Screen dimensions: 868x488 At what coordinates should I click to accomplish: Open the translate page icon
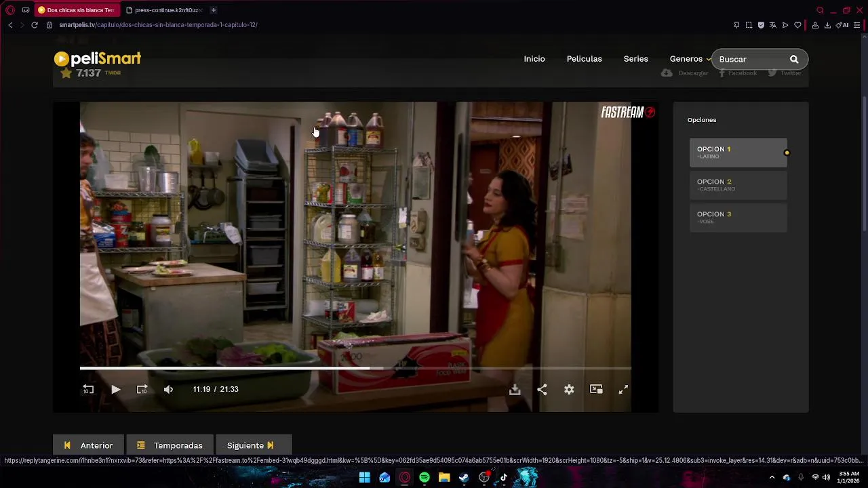click(773, 25)
